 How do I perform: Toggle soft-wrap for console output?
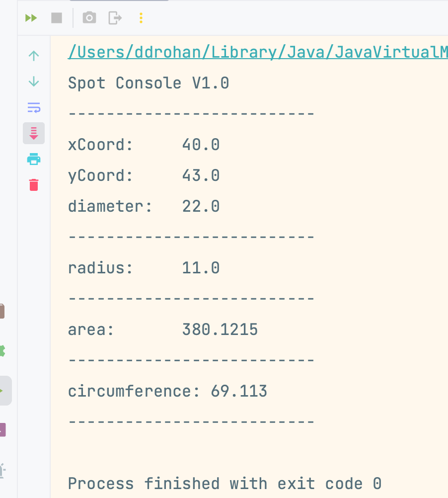34,107
